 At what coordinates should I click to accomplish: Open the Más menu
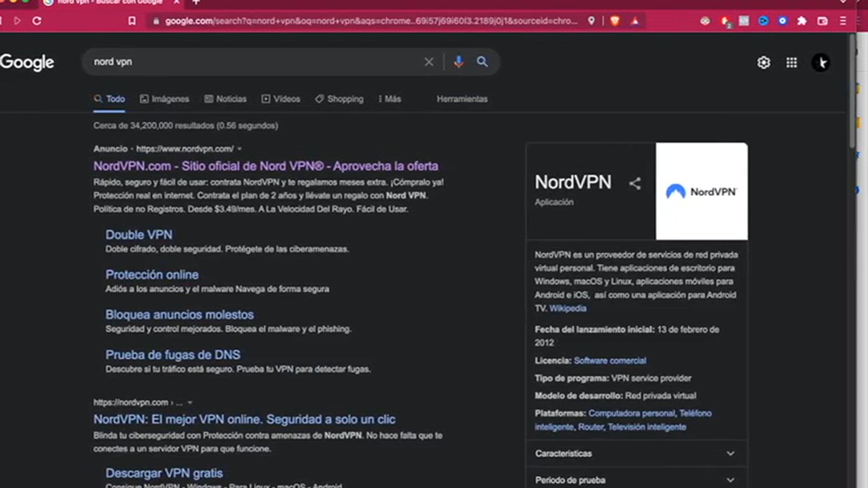390,99
